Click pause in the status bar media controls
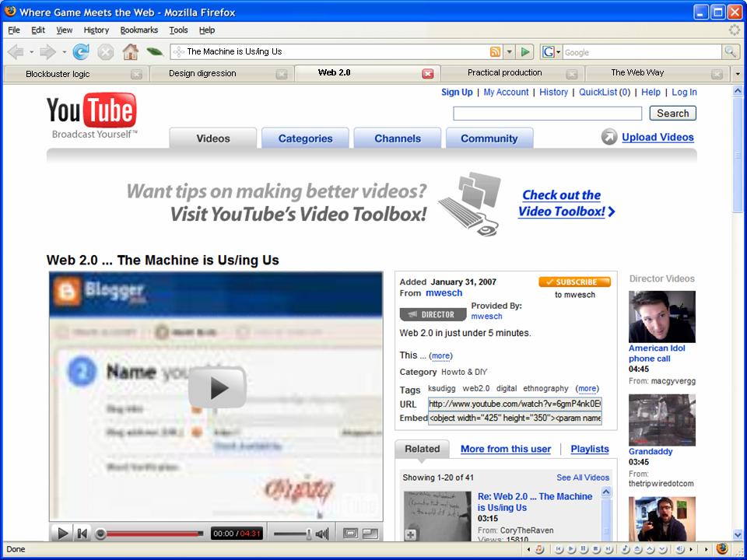 (x=584, y=549)
